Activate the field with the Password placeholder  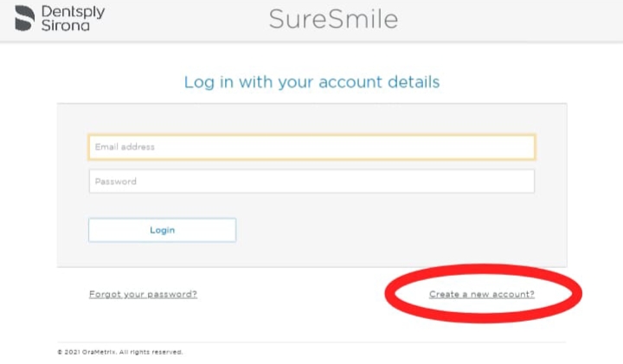click(x=311, y=182)
